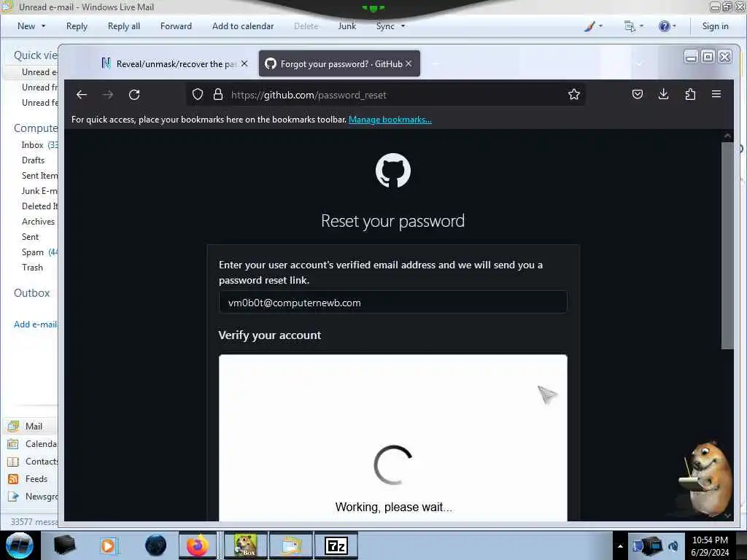
Task: Bookmark this page with the star icon
Action: point(574,94)
